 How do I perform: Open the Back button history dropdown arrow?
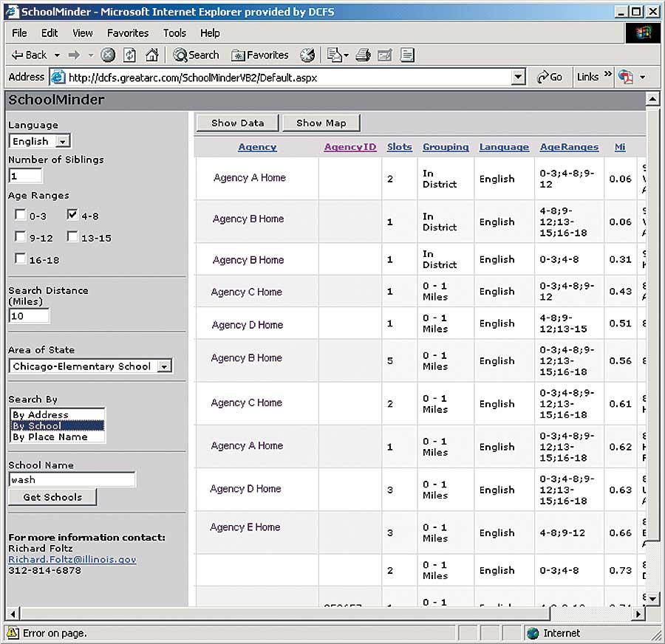57,55
